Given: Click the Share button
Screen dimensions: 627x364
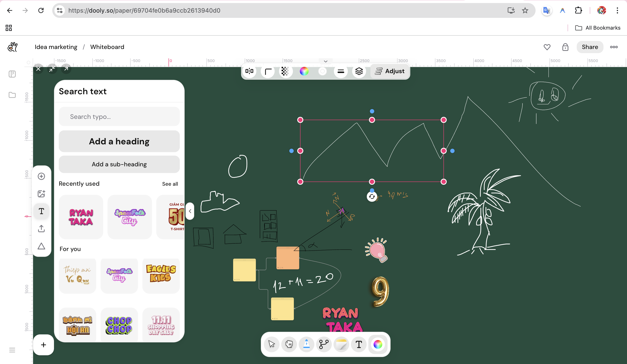Looking at the screenshot, I should coord(590,47).
